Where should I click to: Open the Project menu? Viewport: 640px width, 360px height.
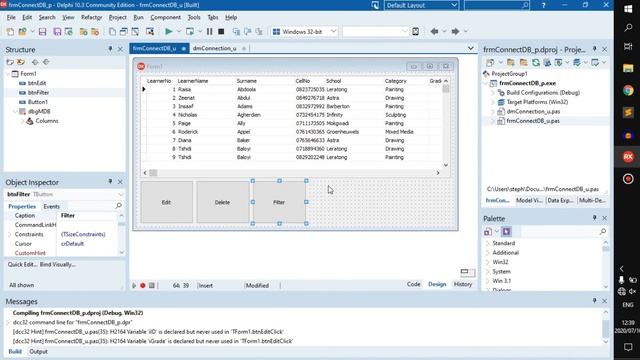click(118, 18)
